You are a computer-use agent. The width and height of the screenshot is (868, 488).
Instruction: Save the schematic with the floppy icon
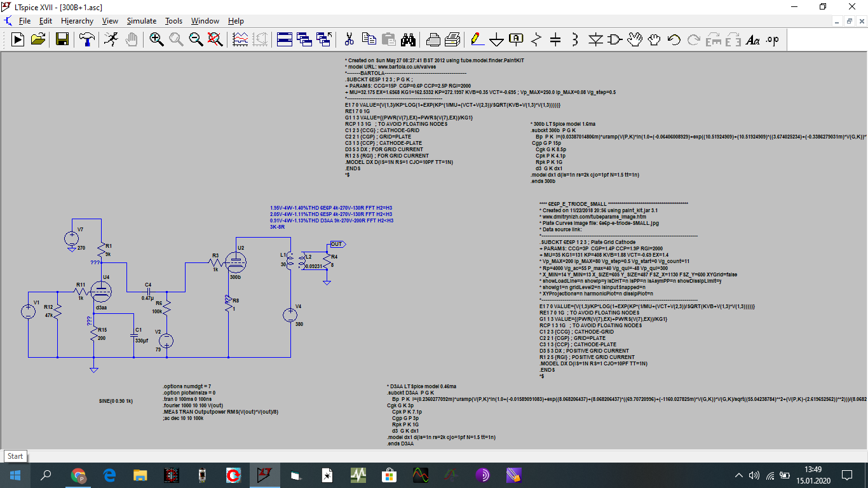62,39
